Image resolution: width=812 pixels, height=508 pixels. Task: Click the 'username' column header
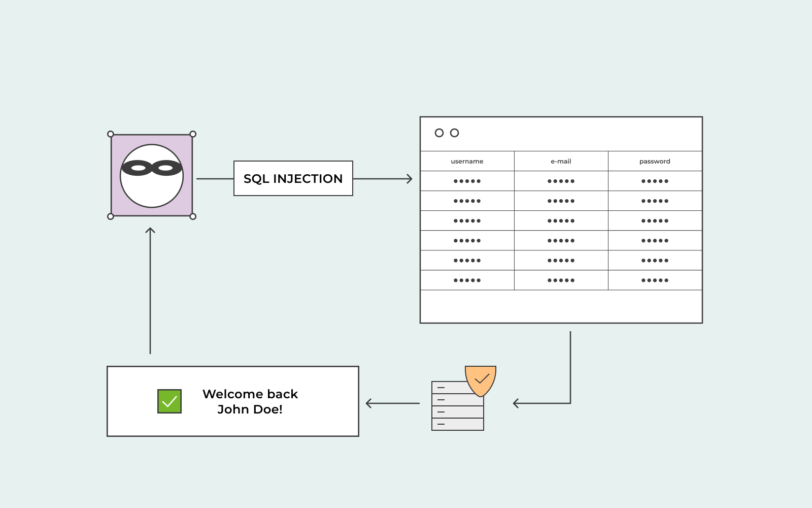point(467,161)
